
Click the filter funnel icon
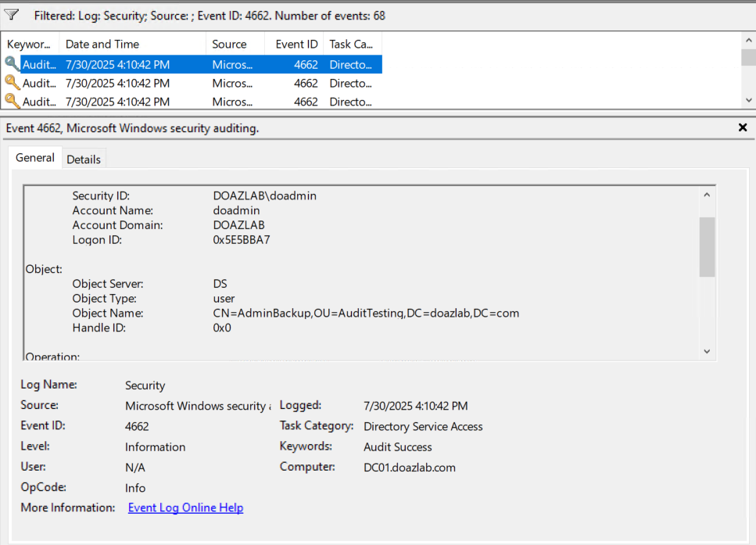coord(12,15)
